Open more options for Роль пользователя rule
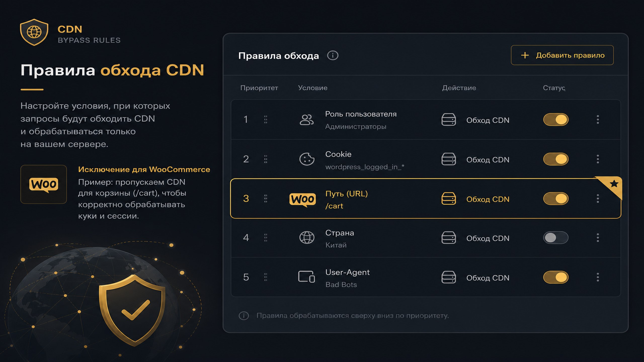The width and height of the screenshot is (644, 362). (598, 119)
